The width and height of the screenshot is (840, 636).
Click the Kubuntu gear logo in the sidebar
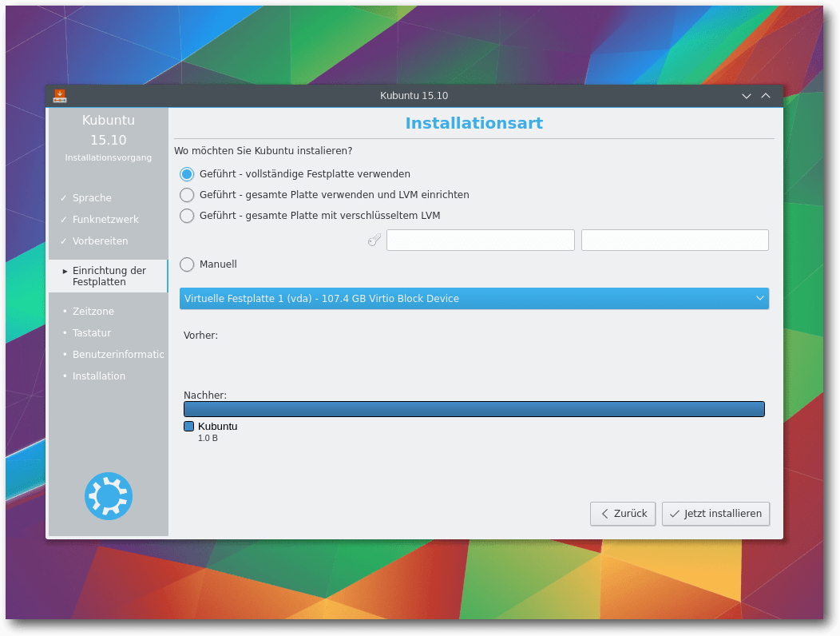[x=109, y=496]
